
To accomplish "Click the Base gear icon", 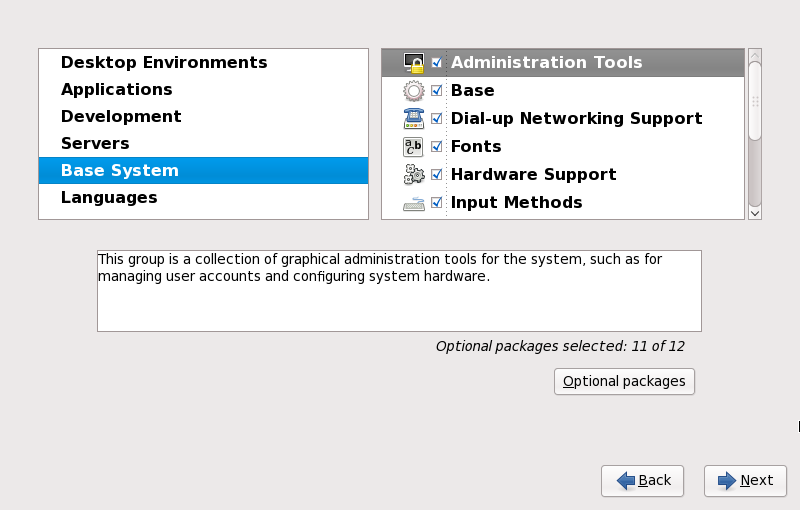I will point(414,91).
